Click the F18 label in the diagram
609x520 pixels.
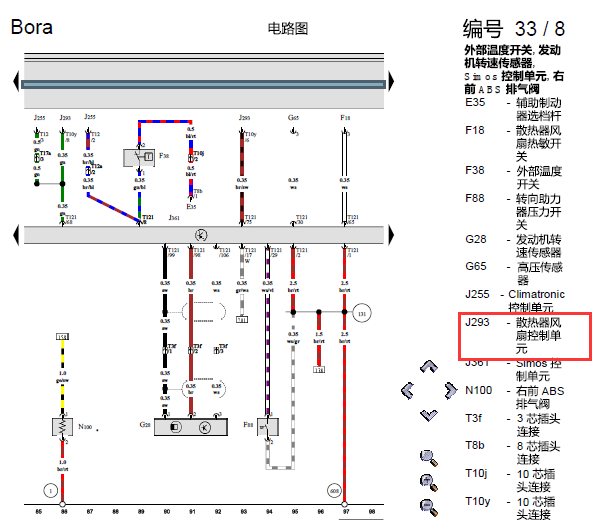pos(345,117)
